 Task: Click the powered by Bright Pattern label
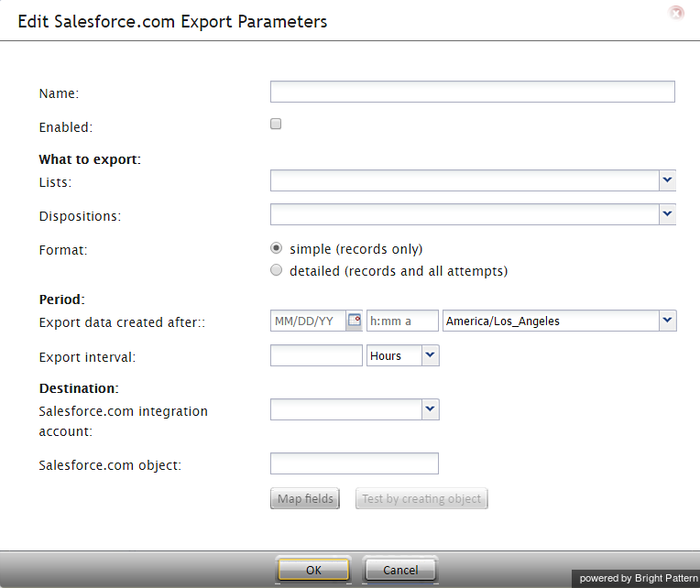639,578
